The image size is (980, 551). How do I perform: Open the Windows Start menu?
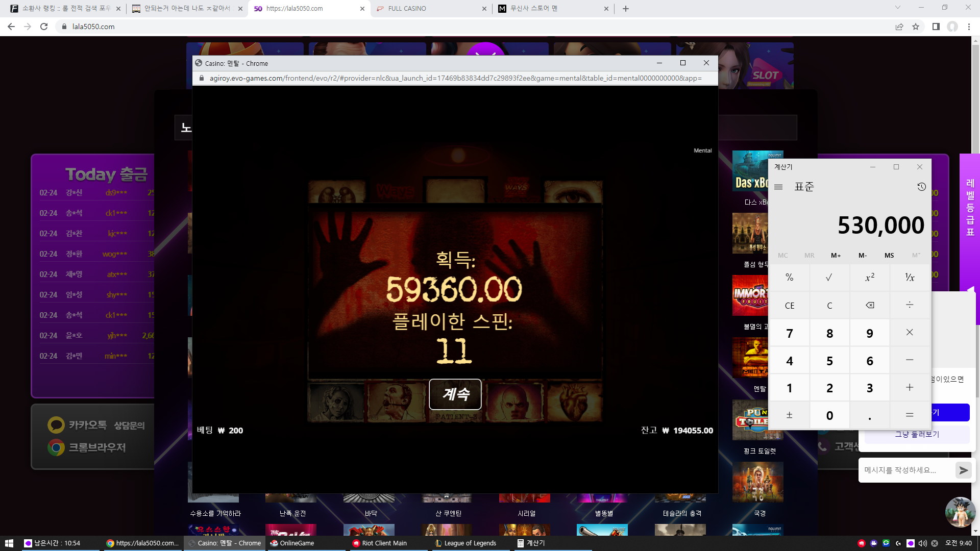[9, 543]
